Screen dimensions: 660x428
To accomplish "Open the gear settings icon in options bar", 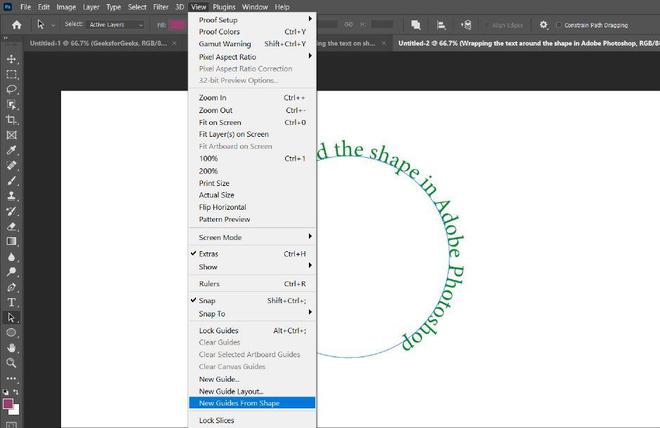I will point(543,25).
